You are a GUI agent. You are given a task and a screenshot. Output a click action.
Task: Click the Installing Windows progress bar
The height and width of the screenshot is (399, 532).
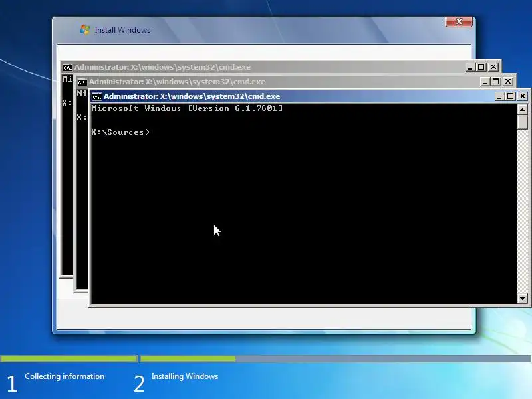336,358
